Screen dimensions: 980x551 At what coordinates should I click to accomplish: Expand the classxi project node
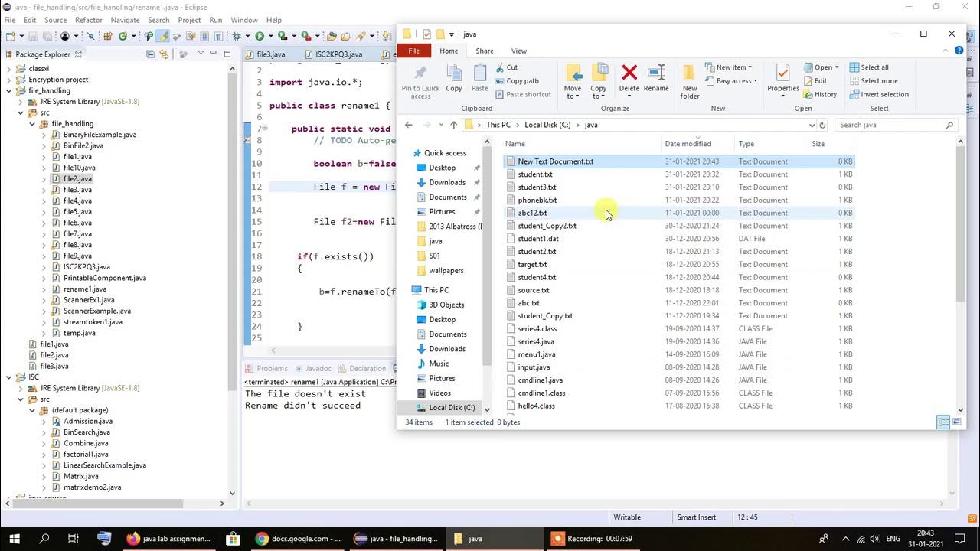[x=9, y=69]
